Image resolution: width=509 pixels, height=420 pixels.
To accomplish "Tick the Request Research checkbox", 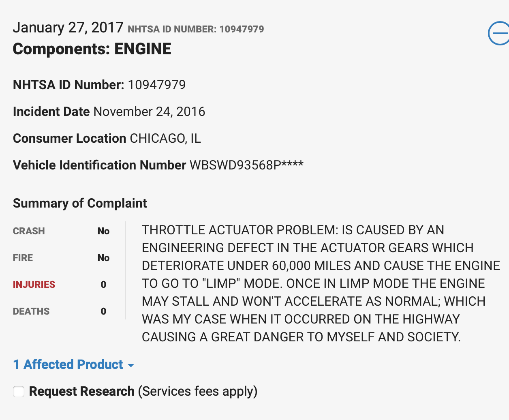I will click(19, 392).
